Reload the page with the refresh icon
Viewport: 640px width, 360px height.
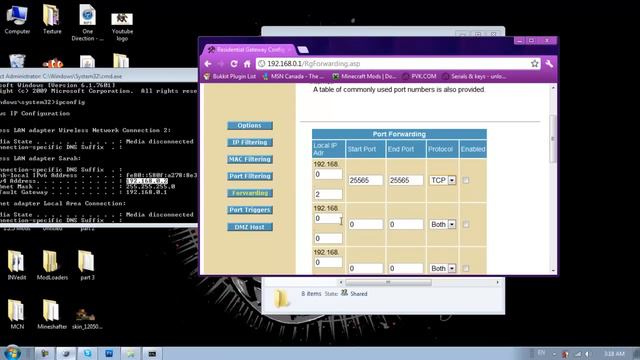(x=234, y=64)
